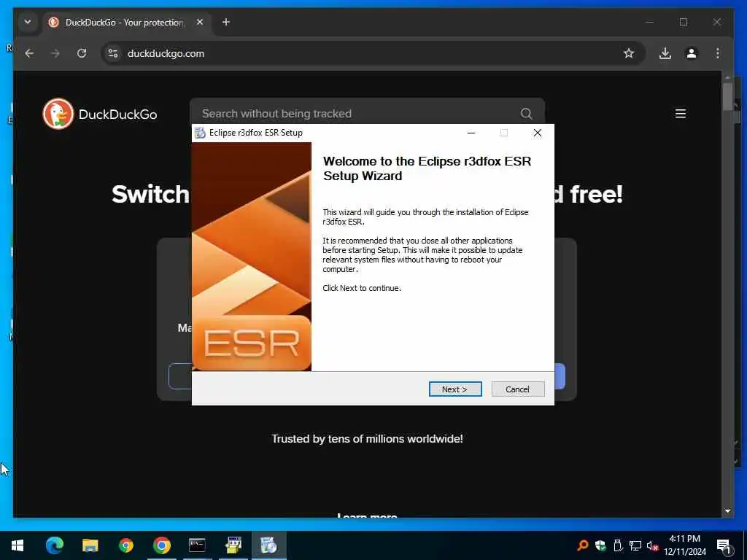Open Chrome three-dot menu

(718, 53)
